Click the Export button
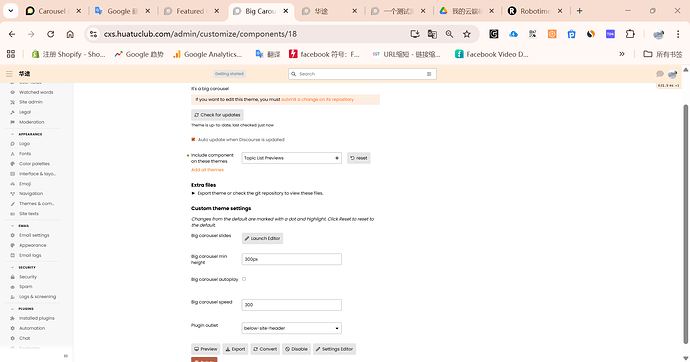Image resolution: width=690 pixels, height=362 pixels. click(x=235, y=349)
